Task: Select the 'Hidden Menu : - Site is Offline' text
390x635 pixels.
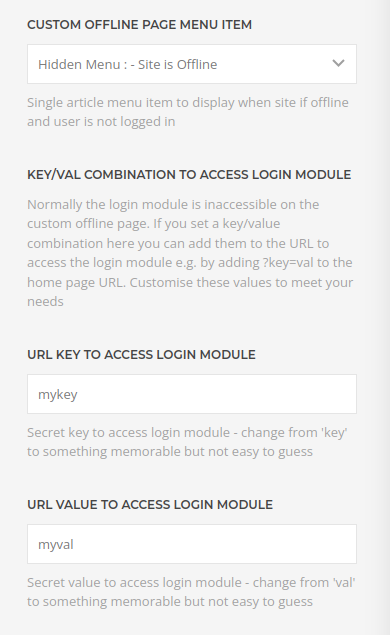Action: tap(128, 64)
